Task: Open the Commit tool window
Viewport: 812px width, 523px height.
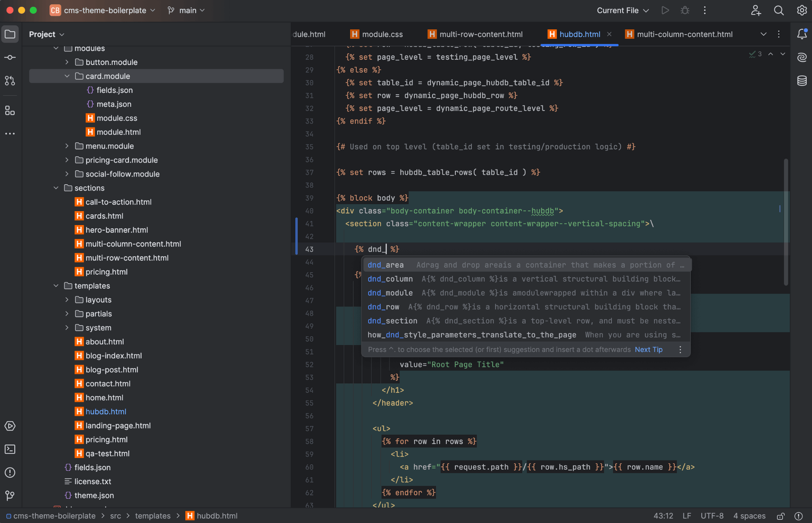Action: click(x=10, y=57)
